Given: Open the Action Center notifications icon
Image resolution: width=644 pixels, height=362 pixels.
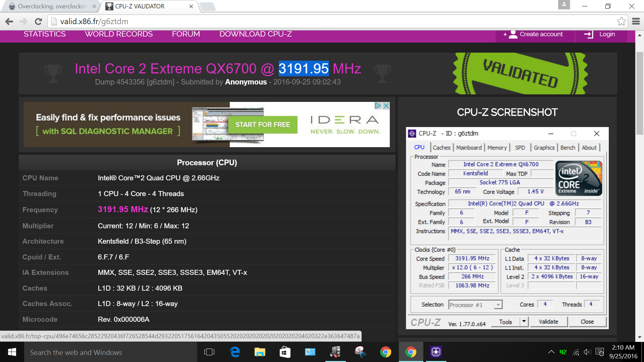Looking at the screenshot, I should click(600, 352).
